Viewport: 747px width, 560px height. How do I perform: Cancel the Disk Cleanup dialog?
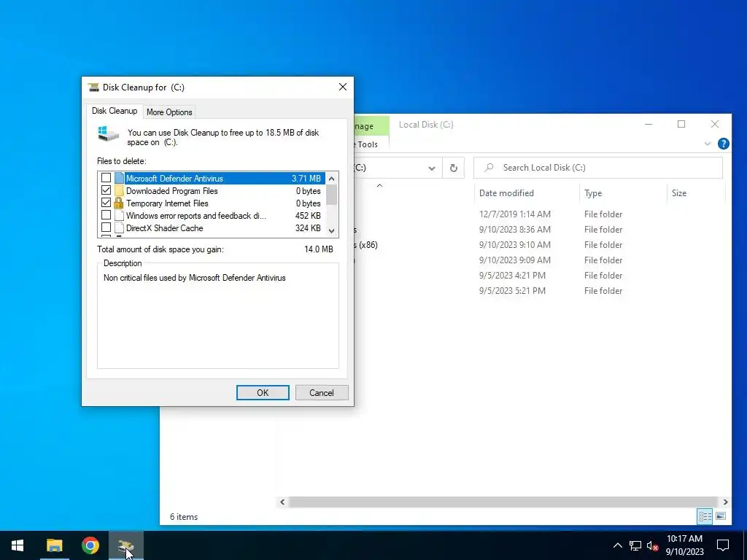click(322, 392)
